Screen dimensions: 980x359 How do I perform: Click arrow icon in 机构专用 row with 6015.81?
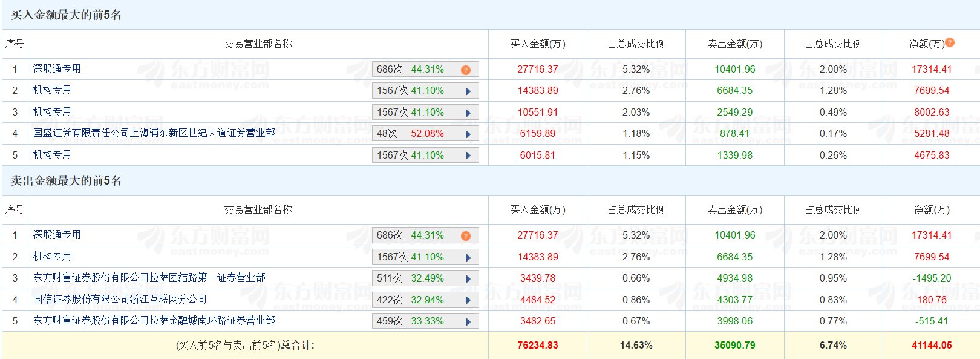pyautogui.click(x=468, y=156)
